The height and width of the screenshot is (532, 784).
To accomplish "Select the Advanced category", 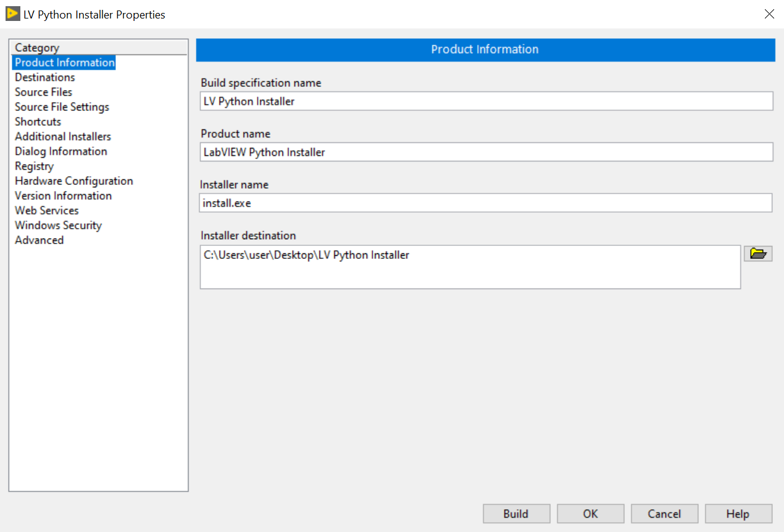I will [x=39, y=240].
